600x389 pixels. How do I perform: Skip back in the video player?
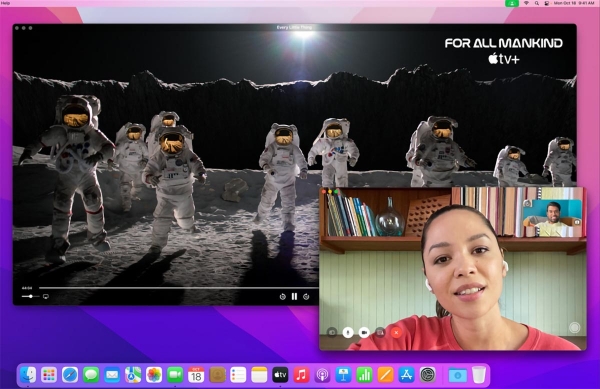[x=282, y=296]
